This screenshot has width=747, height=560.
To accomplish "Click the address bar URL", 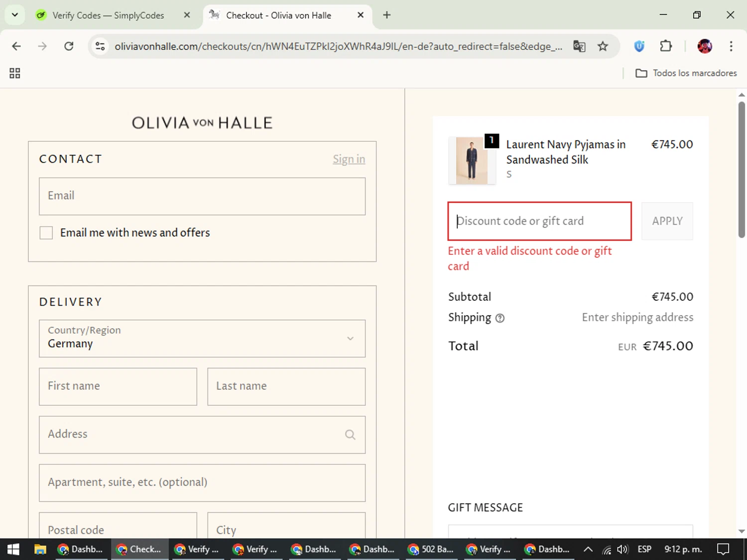I will pyautogui.click(x=339, y=46).
